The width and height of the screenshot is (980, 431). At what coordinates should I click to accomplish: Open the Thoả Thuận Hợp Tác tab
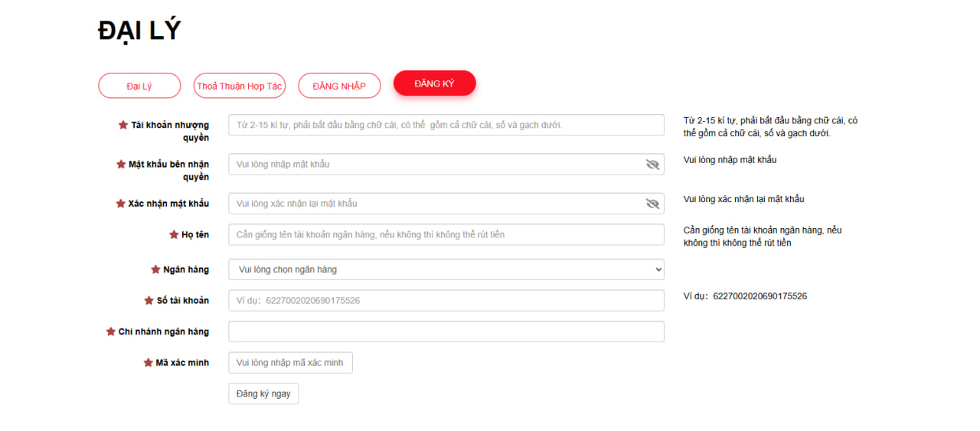click(239, 86)
